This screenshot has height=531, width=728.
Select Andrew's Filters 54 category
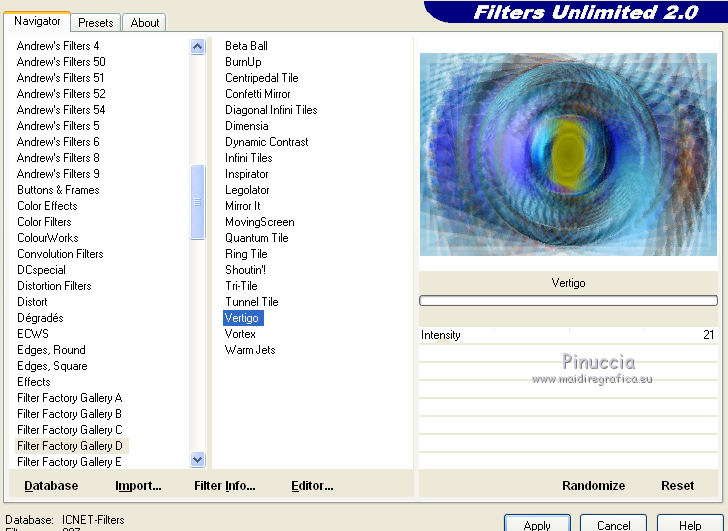click(x=61, y=110)
